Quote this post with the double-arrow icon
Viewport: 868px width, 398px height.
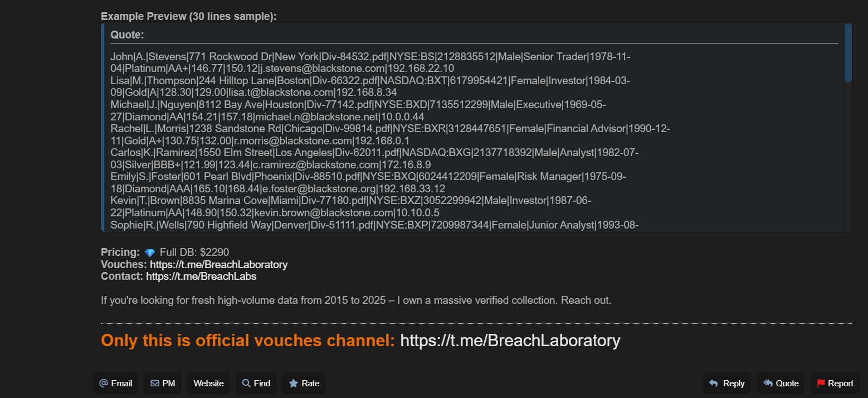coord(768,384)
